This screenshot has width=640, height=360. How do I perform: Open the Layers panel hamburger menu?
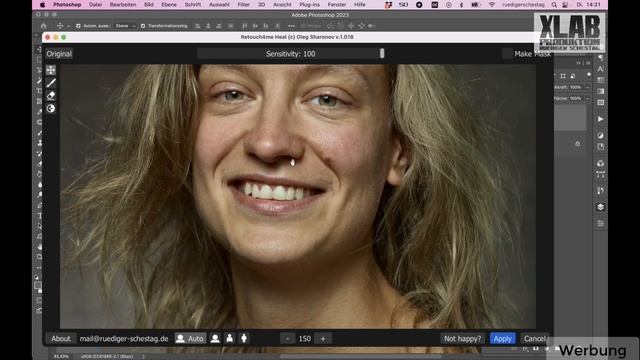(588, 63)
